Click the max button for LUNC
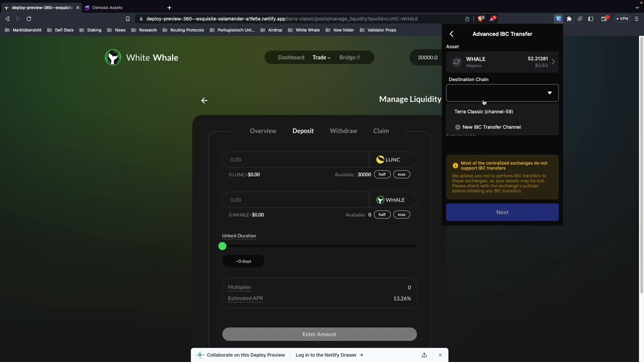 401,174
